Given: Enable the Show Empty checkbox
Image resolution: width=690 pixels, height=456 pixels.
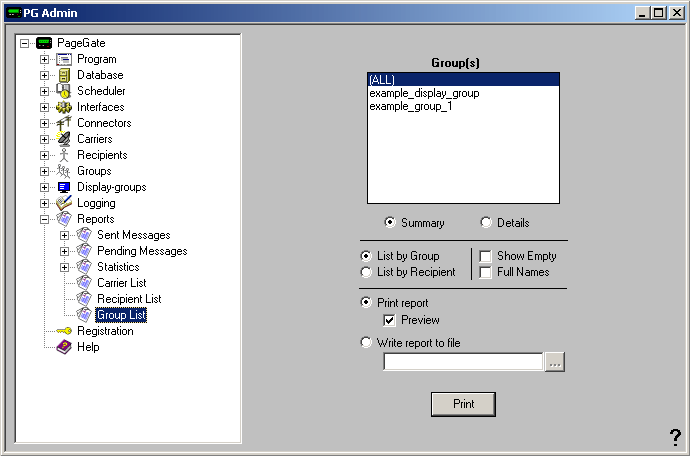Looking at the screenshot, I should pyautogui.click(x=485, y=256).
